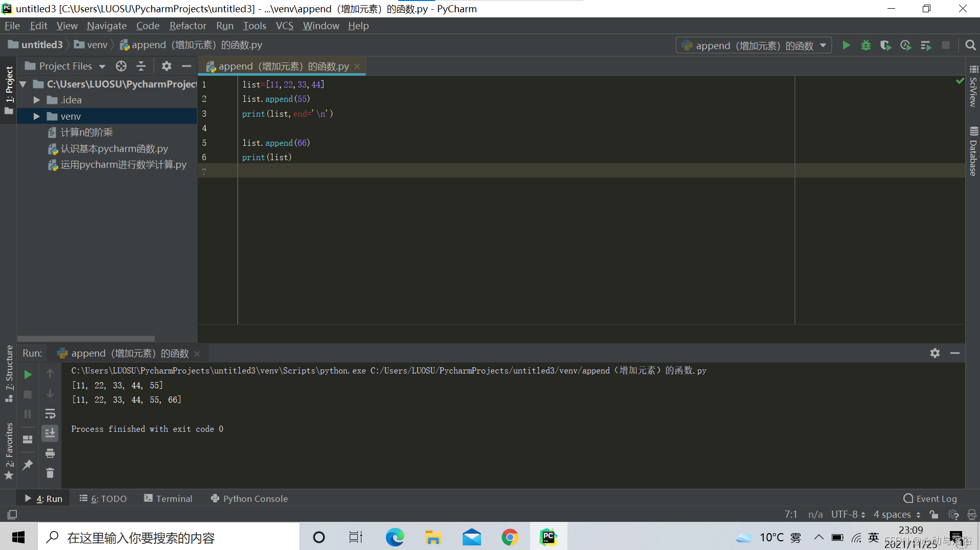Open the Database side panel
The width and height of the screenshot is (980, 550).
[x=973, y=151]
